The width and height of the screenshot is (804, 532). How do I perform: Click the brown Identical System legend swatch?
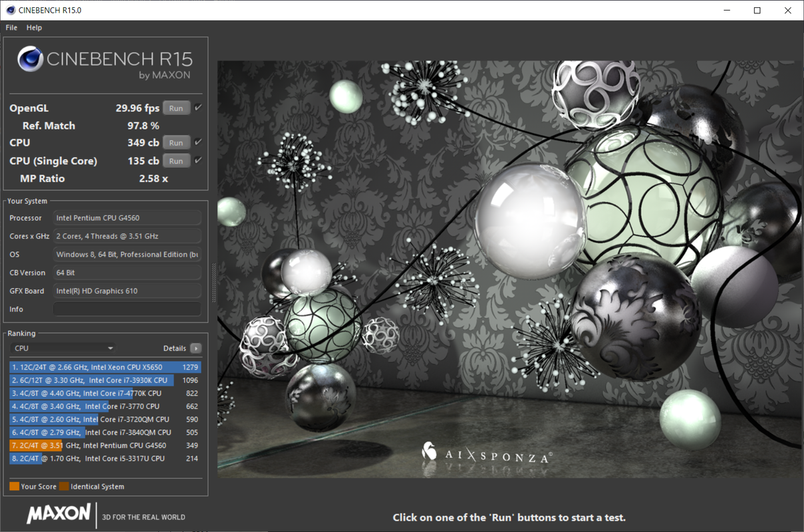click(64, 487)
